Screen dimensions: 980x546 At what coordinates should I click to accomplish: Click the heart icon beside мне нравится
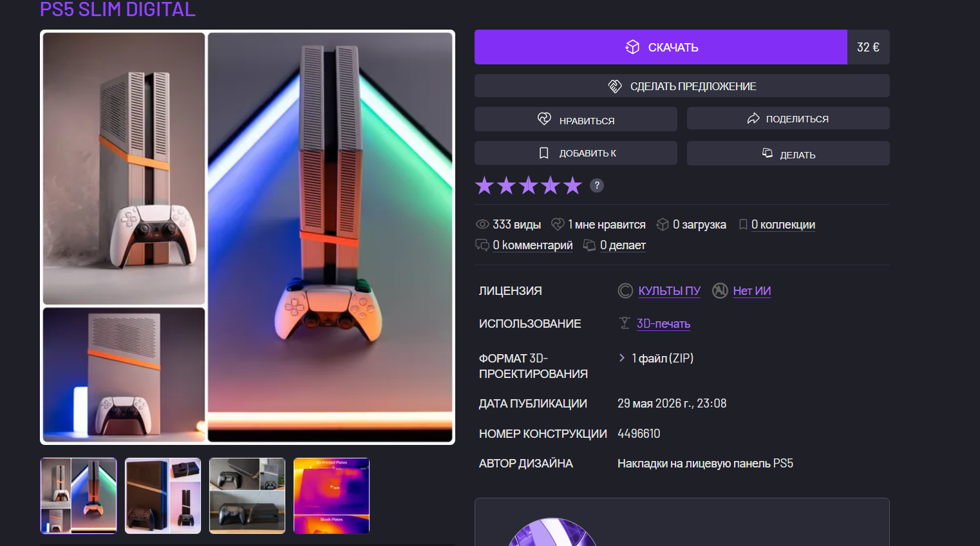[x=558, y=224]
